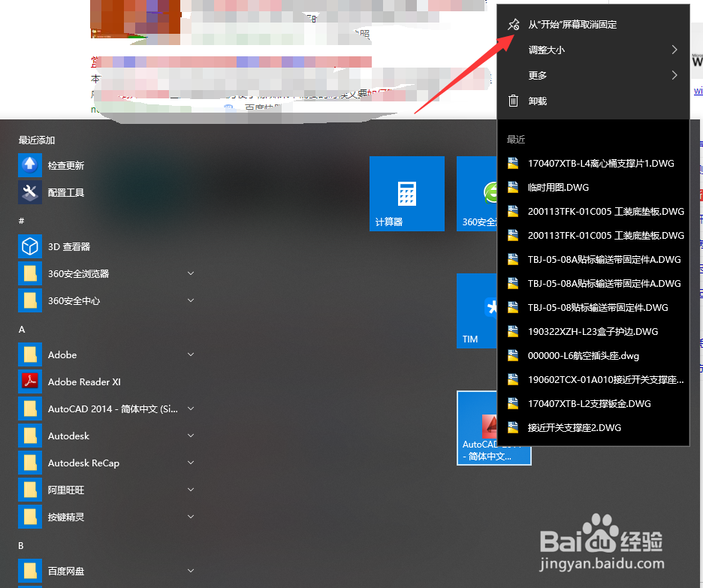This screenshot has height=588, width=703.
Task: Click the Adobe folder icon
Action: 30,354
